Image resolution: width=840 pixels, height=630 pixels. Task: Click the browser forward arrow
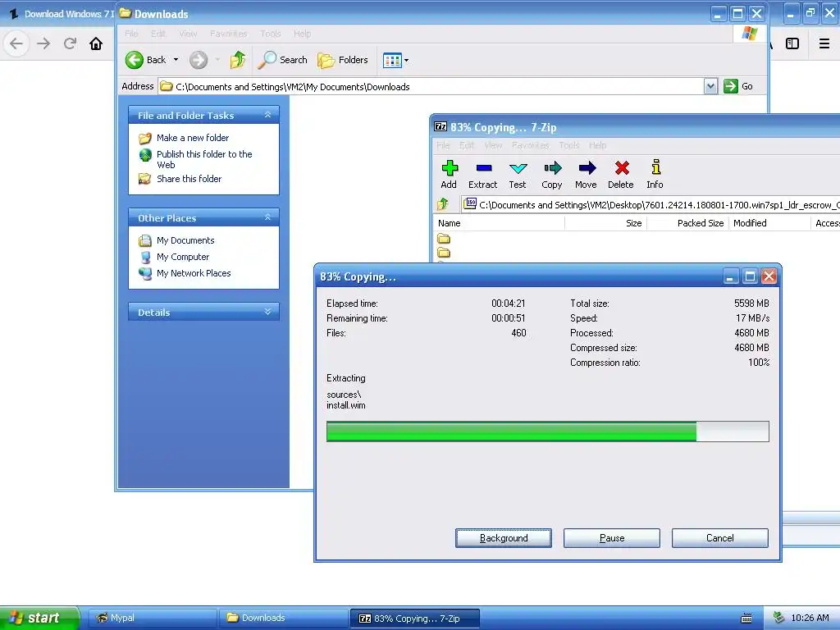point(43,43)
